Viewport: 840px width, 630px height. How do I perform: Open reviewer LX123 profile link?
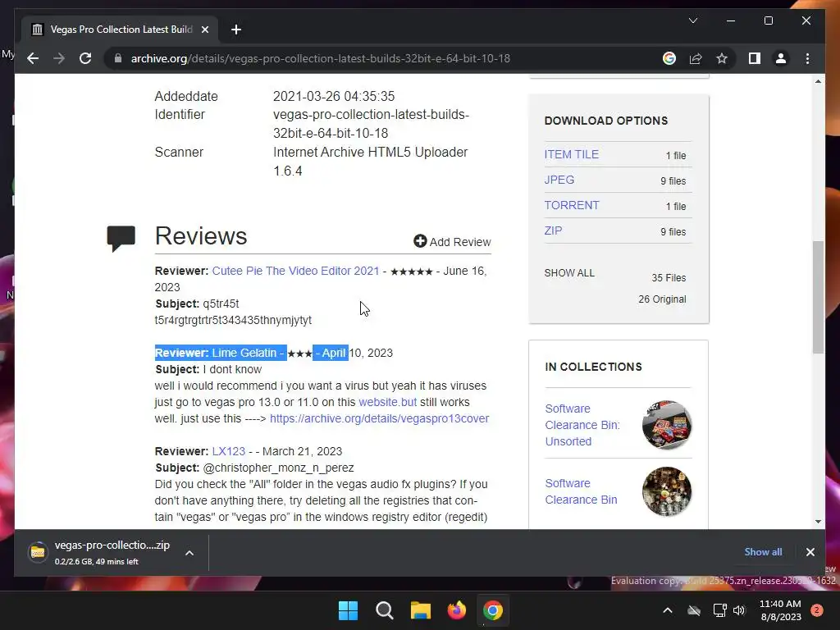click(228, 451)
